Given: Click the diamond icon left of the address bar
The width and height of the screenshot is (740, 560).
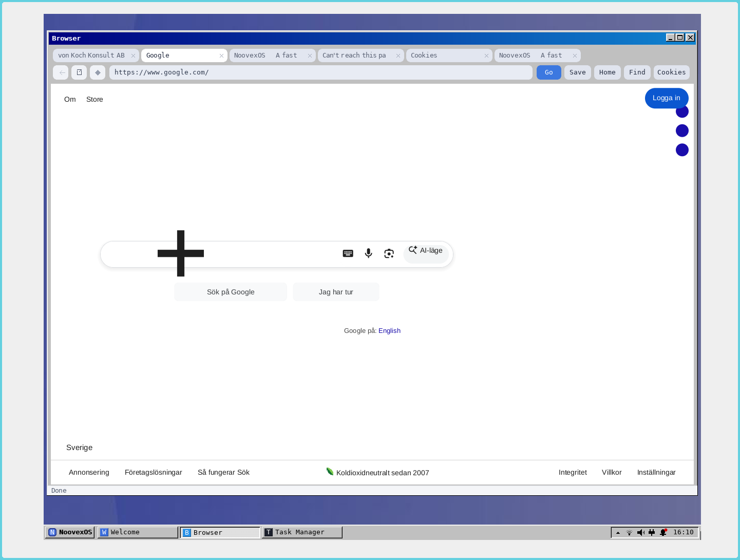Looking at the screenshot, I should click(x=98, y=72).
